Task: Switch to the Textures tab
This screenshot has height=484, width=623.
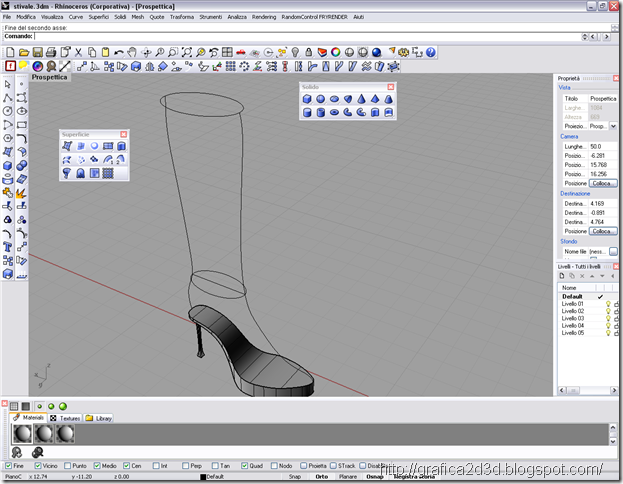Action: point(65,418)
